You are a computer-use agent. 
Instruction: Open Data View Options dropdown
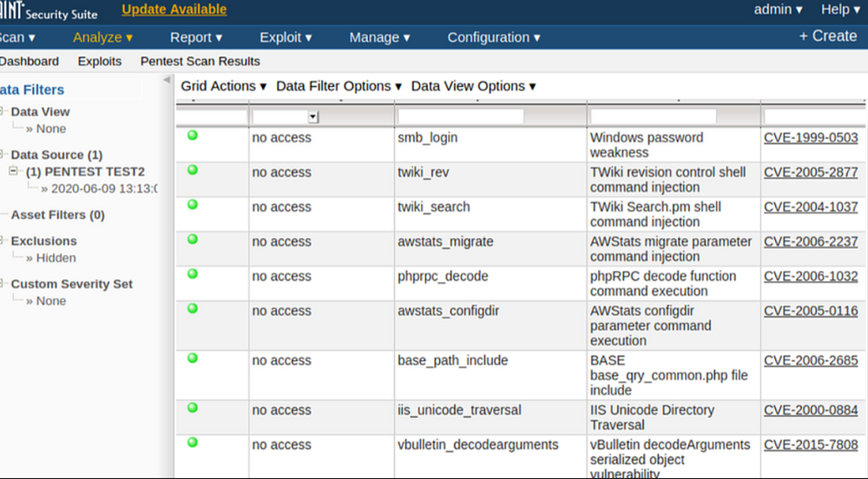(x=473, y=86)
